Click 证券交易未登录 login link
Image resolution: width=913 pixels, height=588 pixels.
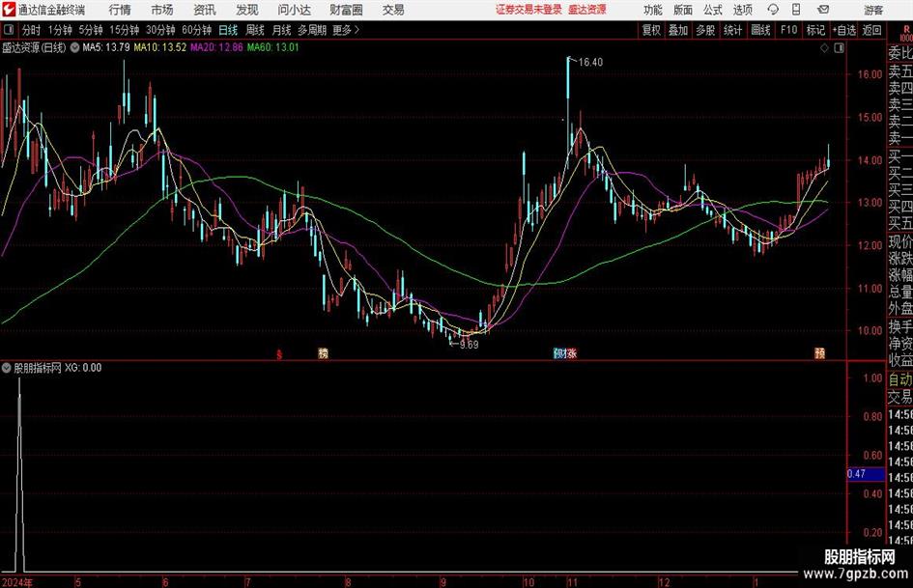click(528, 10)
